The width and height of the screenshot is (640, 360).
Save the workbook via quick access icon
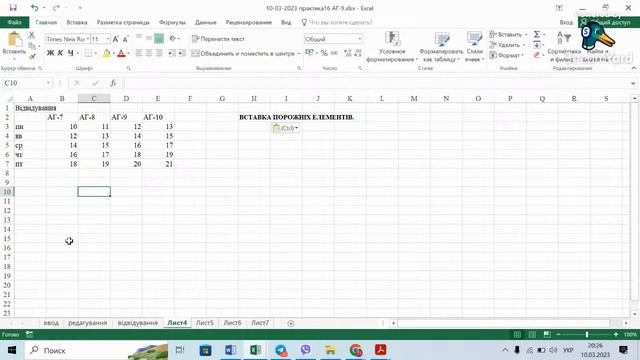pos(13,8)
